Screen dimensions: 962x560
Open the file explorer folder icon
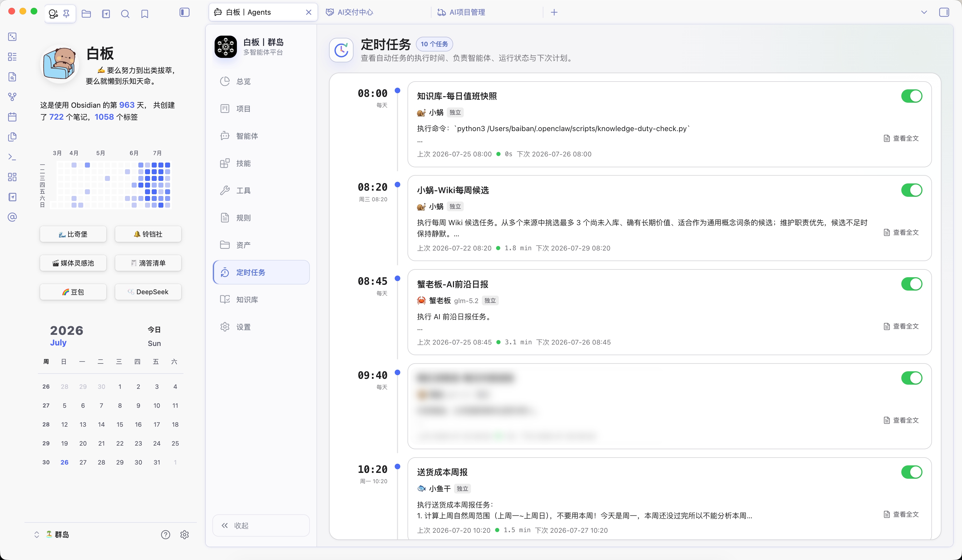(86, 14)
